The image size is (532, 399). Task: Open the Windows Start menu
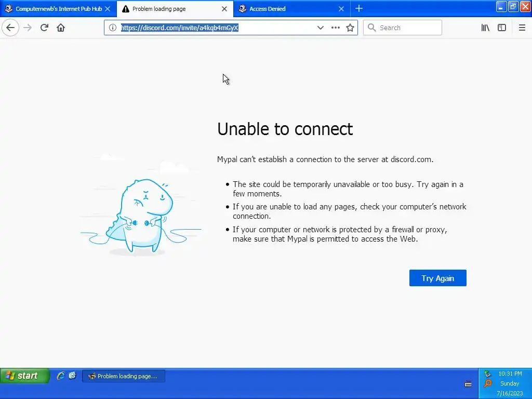pos(25,376)
